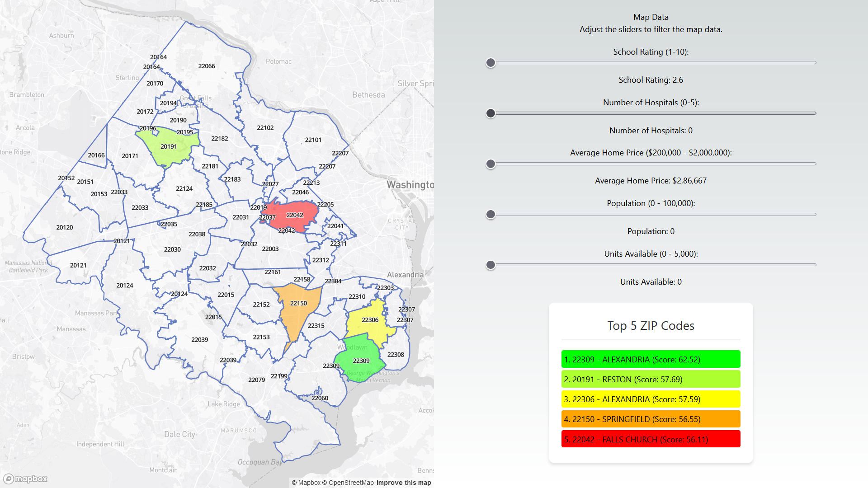
Task: Click the Units Available slider handle
Action: point(491,265)
